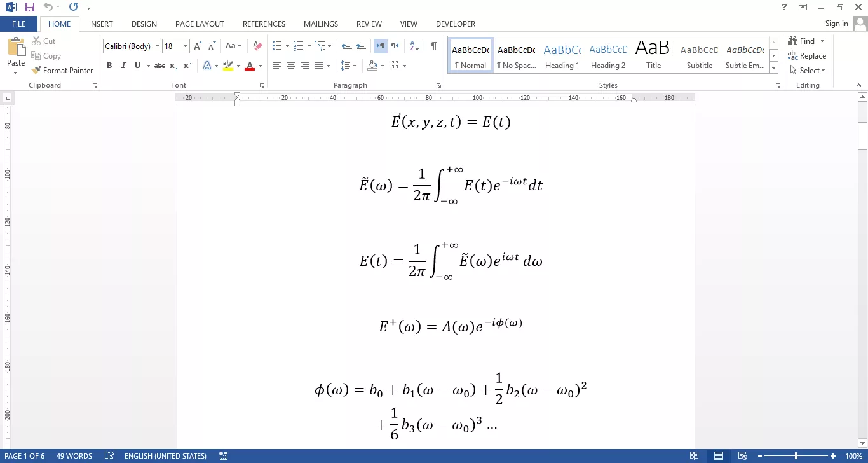Image resolution: width=868 pixels, height=463 pixels.
Task: Click the Format Painter brush icon
Action: tap(37, 71)
